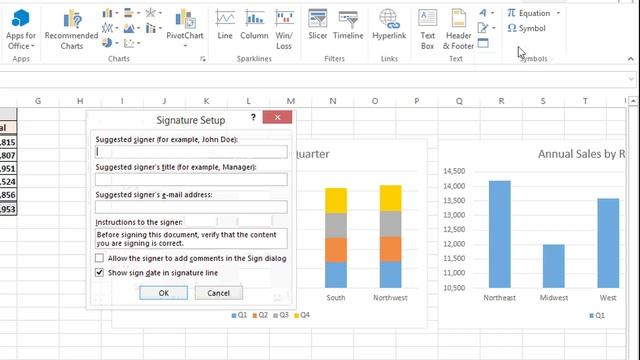The width and height of the screenshot is (640, 360).
Task: Click the cell ending in ,815
Action: [8, 142]
